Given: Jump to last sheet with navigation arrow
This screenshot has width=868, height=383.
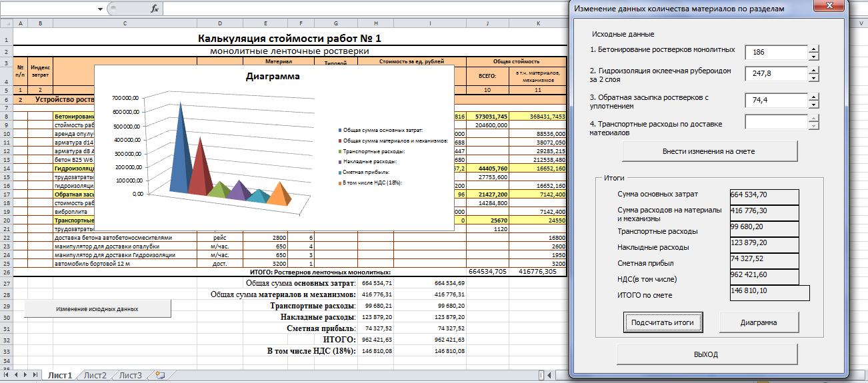Looking at the screenshot, I should coord(35,376).
